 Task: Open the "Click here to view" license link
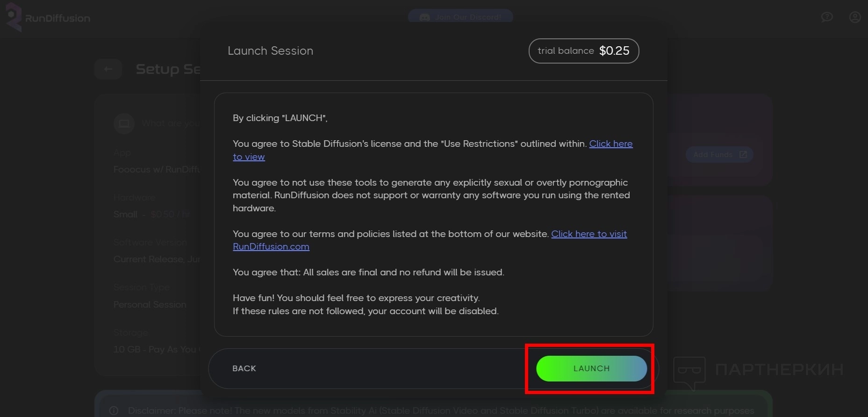610,144
